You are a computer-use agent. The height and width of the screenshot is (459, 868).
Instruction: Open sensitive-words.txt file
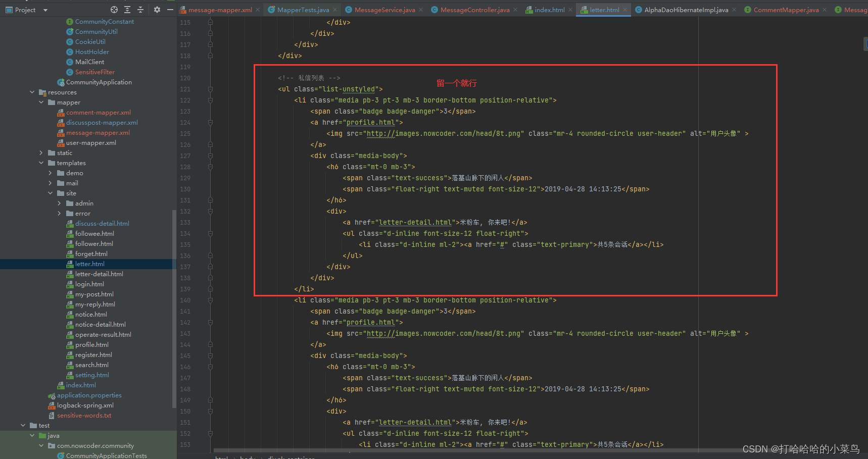[x=84, y=415]
